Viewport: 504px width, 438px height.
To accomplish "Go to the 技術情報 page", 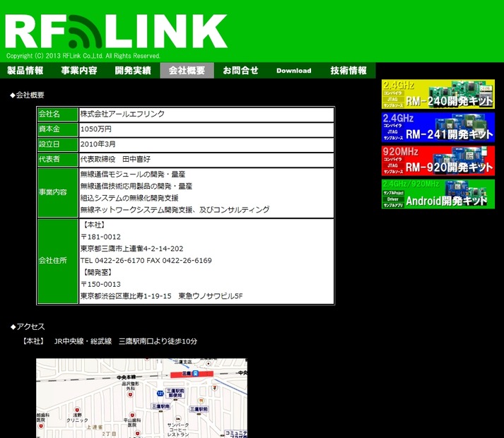I will 348,71.
